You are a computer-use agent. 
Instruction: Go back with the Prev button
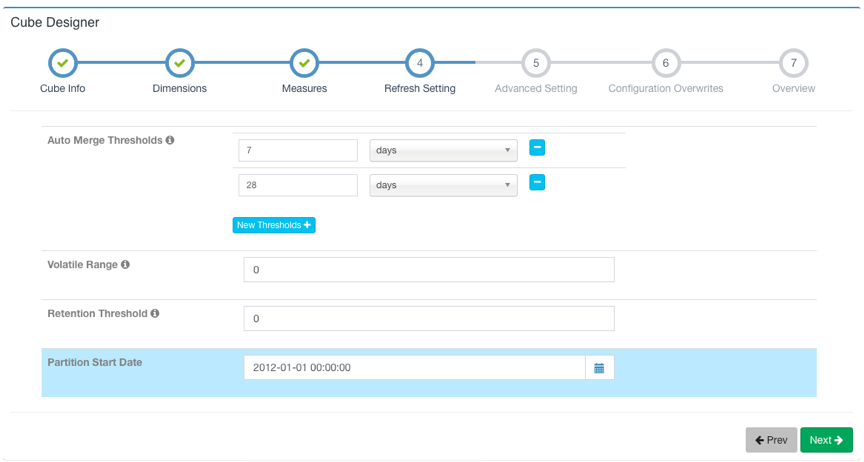point(771,440)
